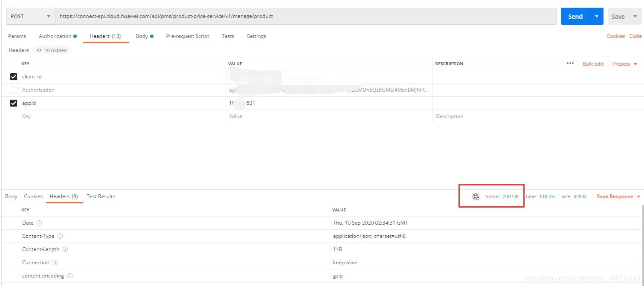Save the request

coord(618,16)
